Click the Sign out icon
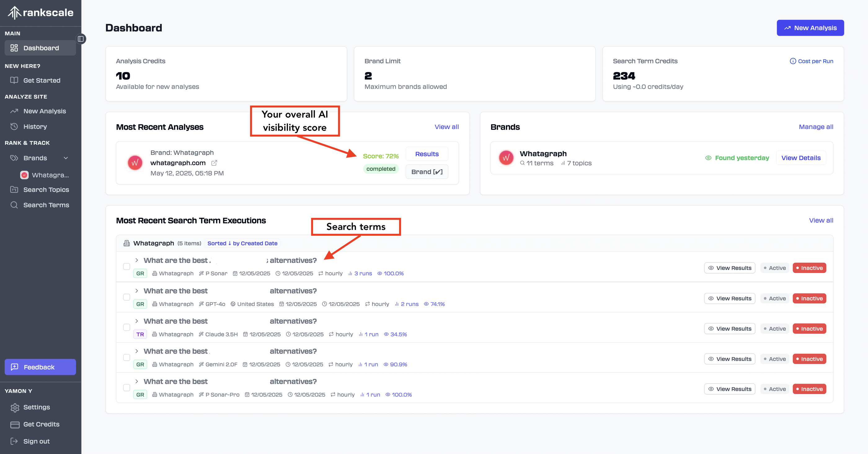Viewport: 868px width, 454px height. (14, 441)
